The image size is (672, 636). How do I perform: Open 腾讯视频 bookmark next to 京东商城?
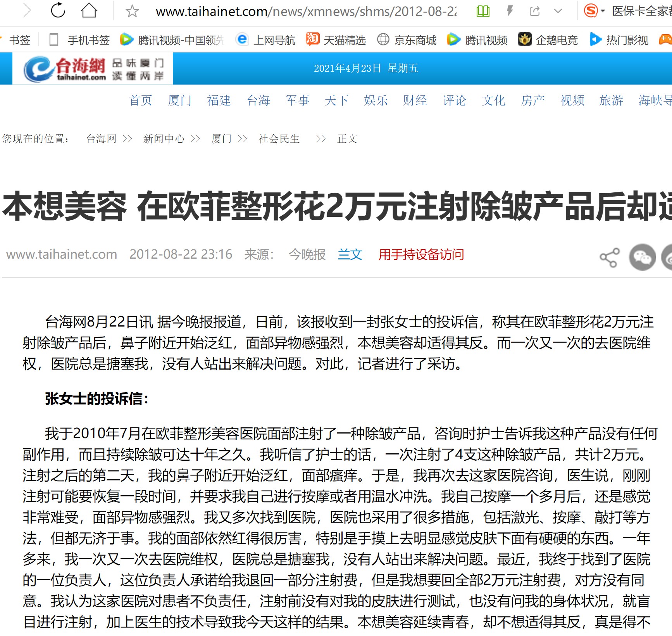click(x=477, y=40)
